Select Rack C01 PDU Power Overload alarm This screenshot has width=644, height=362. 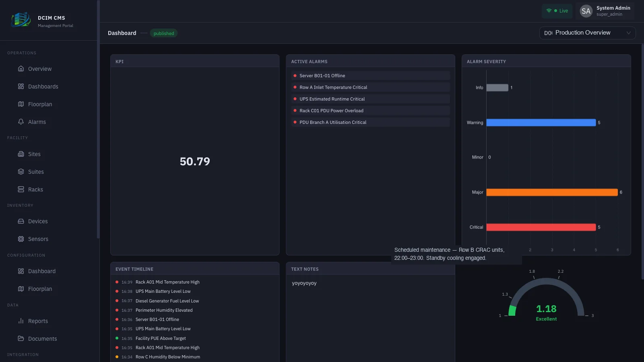370,111
